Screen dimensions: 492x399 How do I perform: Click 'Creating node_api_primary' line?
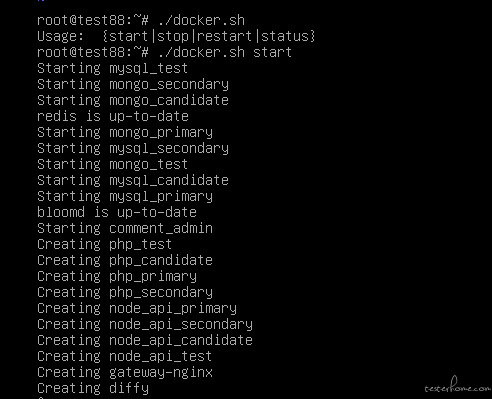(x=137, y=309)
